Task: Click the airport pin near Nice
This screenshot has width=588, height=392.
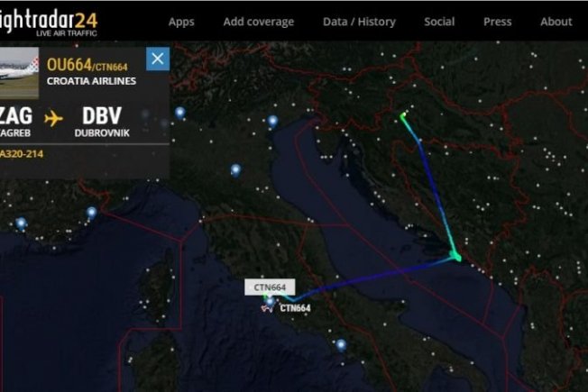Action: coord(91,213)
